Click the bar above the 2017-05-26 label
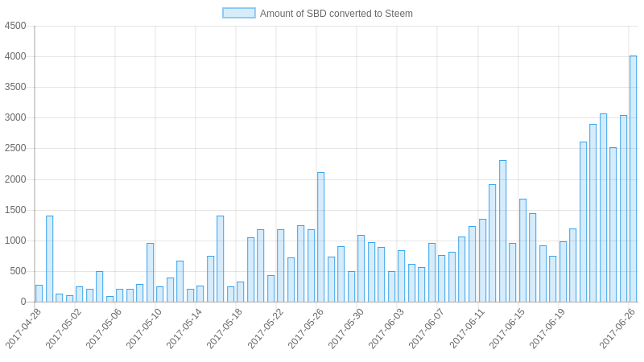The height and width of the screenshot is (362, 644). (x=320, y=237)
